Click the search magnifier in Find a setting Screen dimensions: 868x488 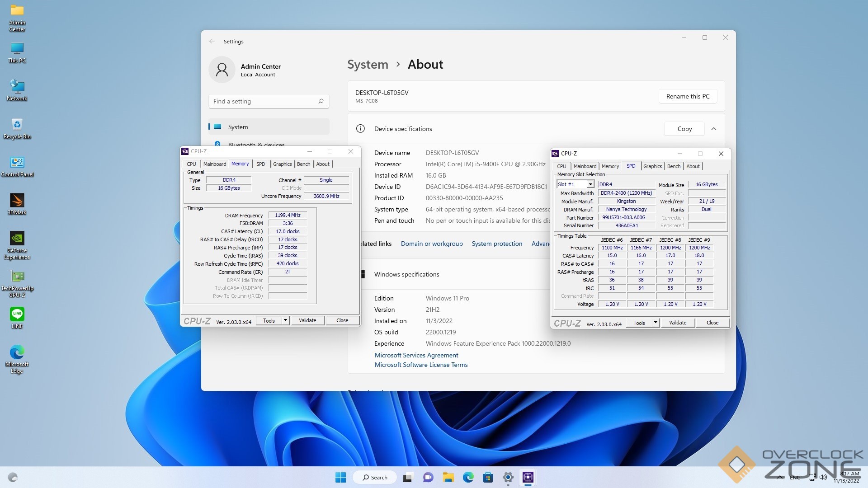click(321, 101)
